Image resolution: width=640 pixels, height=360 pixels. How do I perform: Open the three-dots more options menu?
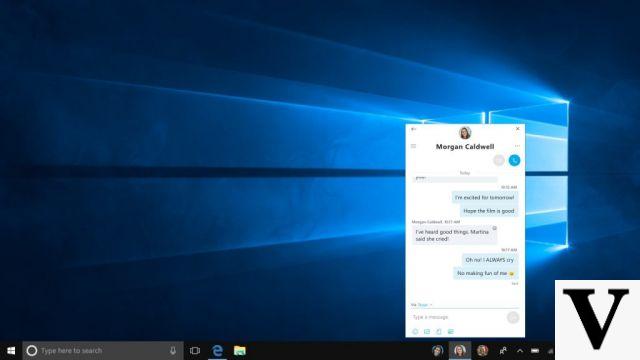tap(517, 146)
